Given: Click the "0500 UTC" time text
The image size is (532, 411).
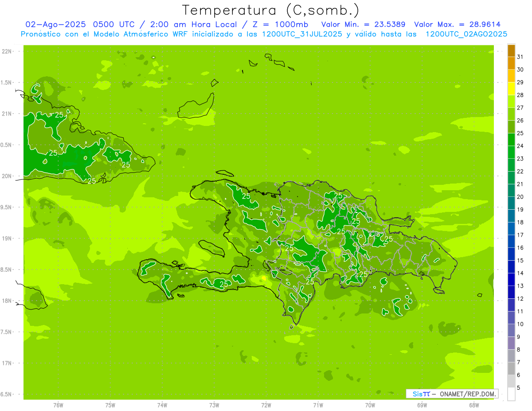Looking at the screenshot, I should click(x=114, y=24).
